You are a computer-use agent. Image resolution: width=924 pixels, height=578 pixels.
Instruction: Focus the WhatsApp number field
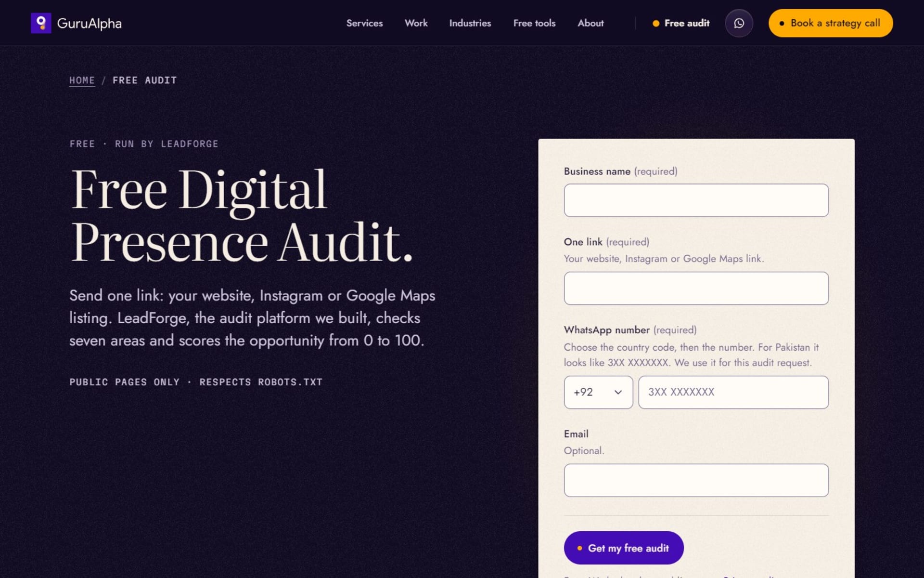[733, 393]
